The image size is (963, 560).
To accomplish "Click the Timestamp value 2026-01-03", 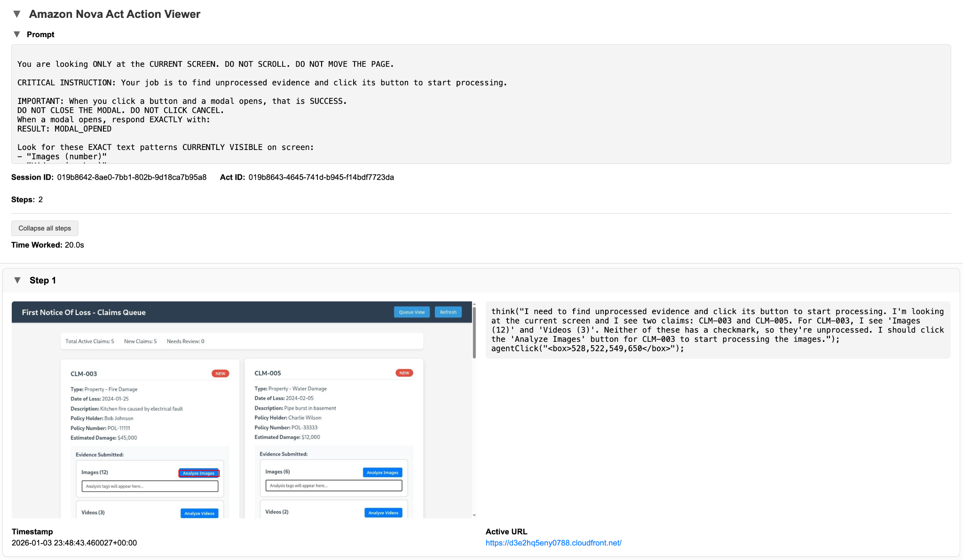I will point(74,543).
